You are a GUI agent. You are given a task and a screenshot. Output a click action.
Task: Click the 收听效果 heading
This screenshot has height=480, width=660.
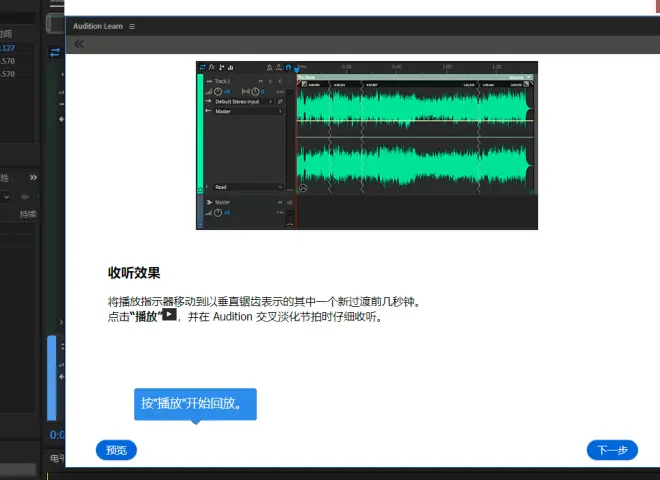[134, 273]
